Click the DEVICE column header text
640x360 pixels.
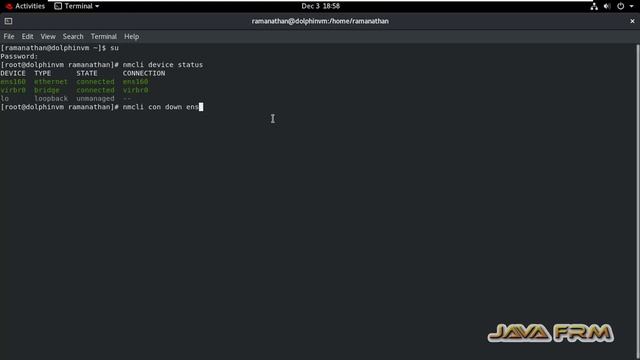(x=13, y=73)
